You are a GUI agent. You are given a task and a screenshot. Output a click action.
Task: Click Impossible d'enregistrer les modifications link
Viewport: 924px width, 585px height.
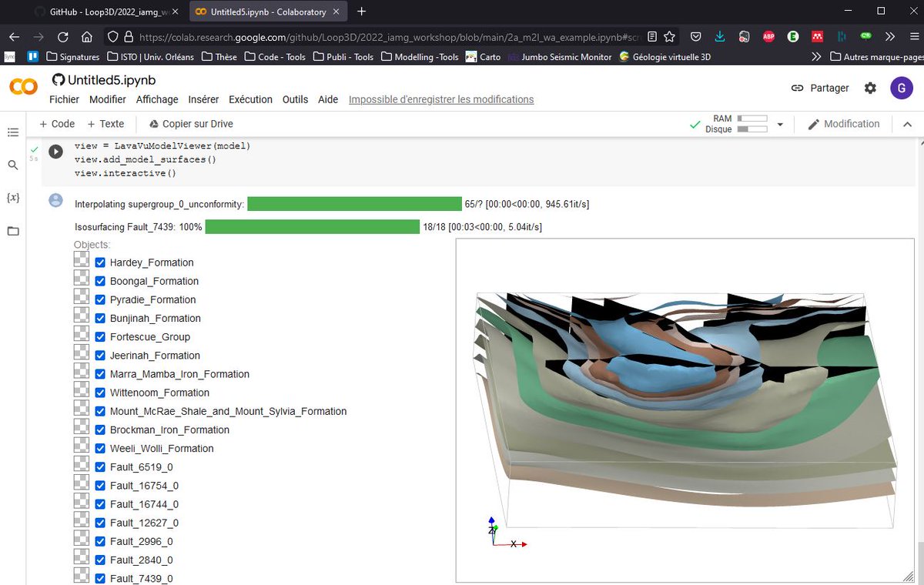[x=441, y=99]
